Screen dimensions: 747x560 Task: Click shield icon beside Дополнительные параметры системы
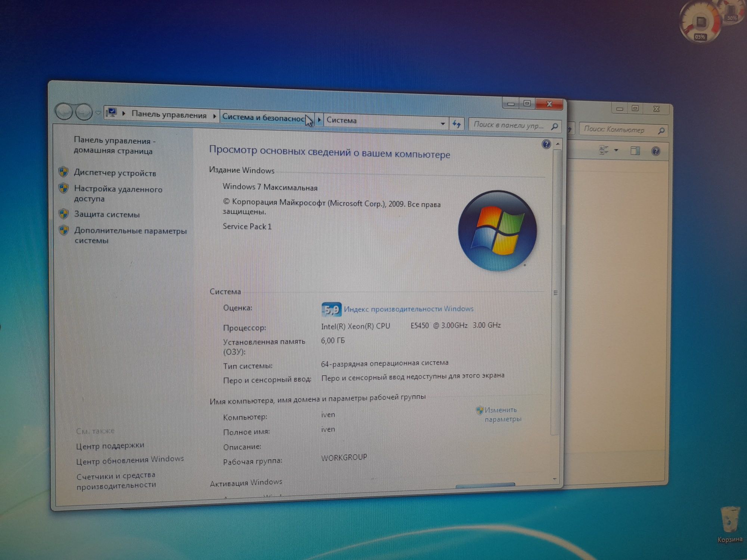64,230
